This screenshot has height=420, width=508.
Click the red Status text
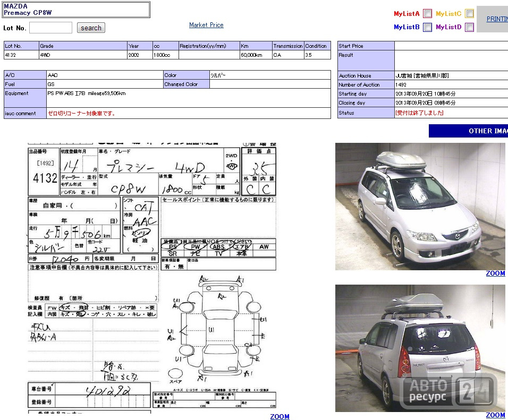click(420, 113)
